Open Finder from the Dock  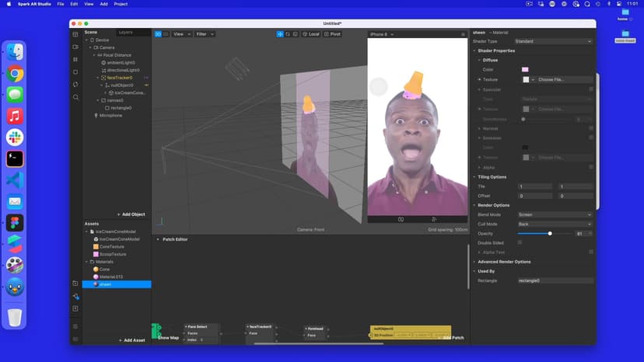pos(15,52)
